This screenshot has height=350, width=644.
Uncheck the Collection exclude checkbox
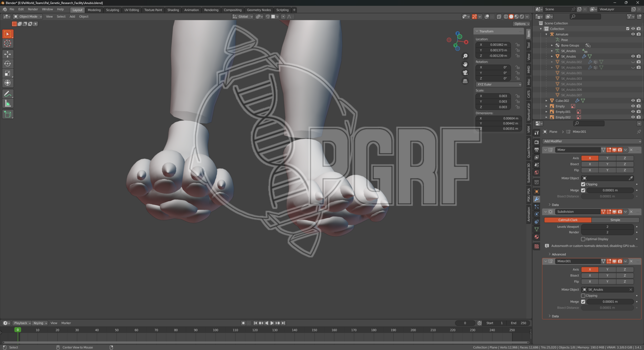tap(628, 29)
